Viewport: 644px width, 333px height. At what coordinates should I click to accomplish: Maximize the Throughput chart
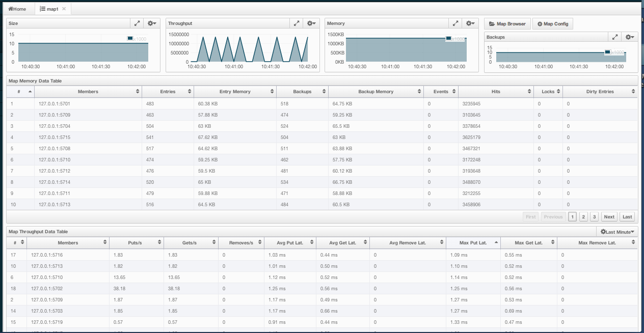click(296, 23)
